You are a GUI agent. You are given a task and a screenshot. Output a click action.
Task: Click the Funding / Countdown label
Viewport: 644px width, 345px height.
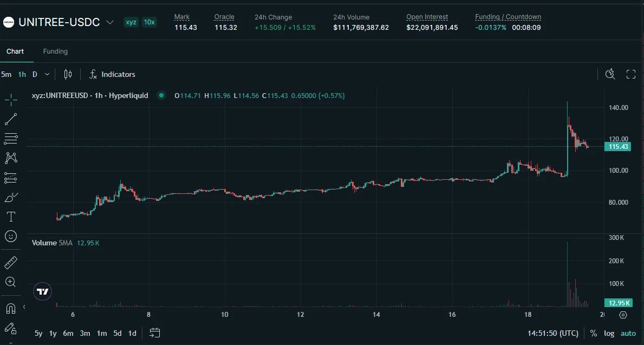click(508, 17)
